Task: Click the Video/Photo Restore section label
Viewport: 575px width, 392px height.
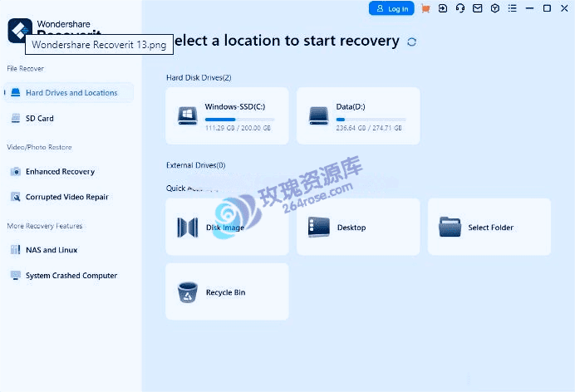Action: (39, 147)
